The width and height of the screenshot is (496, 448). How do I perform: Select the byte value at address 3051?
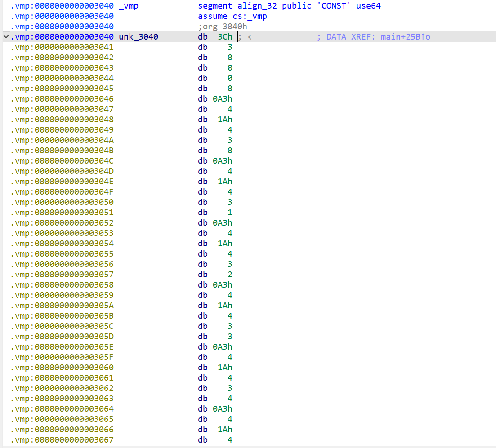pos(230,213)
